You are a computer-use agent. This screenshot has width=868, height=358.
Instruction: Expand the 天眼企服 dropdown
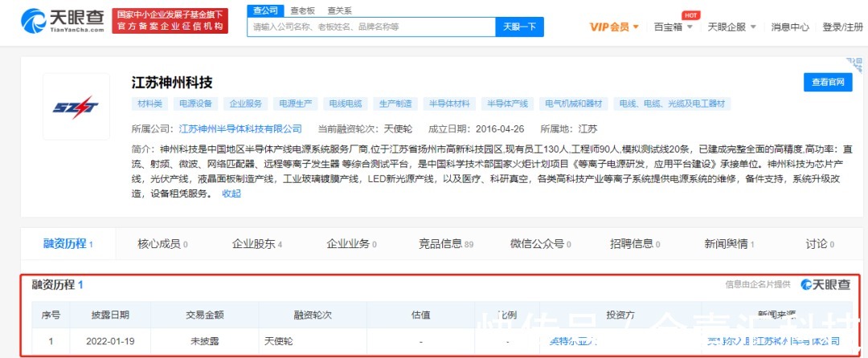731,26
